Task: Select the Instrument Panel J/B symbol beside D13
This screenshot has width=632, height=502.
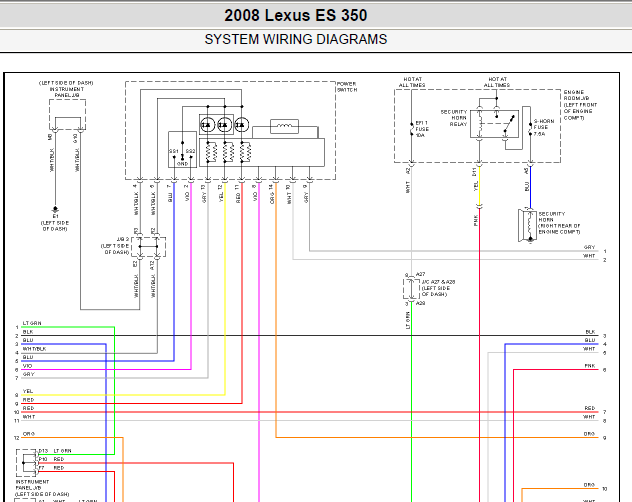Action: [x=27, y=463]
